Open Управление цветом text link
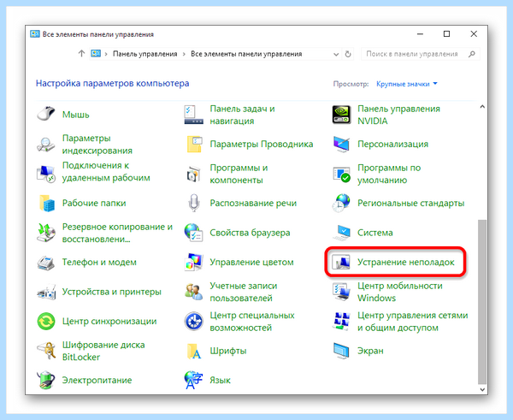Screen dimensions: 513x420 pos(251,263)
